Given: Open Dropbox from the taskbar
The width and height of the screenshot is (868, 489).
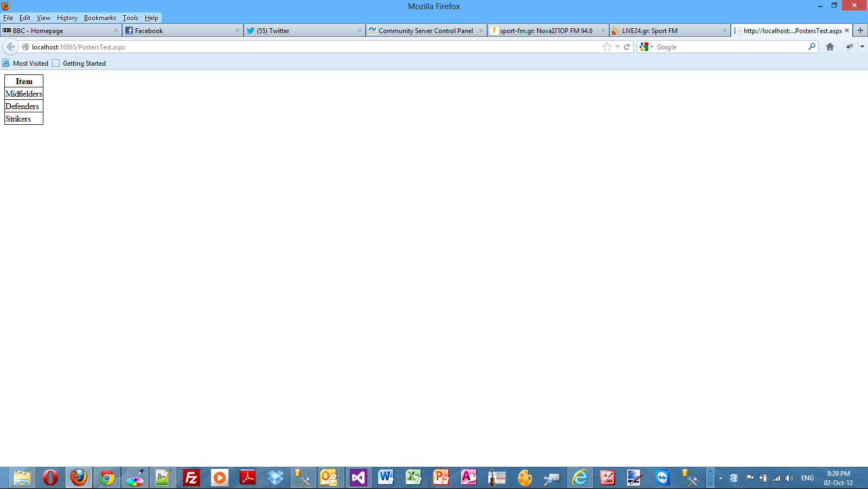Looking at the screenshot, I should 276,478.
